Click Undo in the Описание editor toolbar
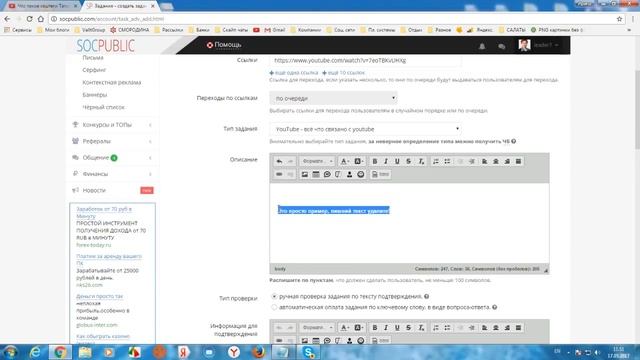The height and width of the screenshot is (360, 640). point(279,161)
